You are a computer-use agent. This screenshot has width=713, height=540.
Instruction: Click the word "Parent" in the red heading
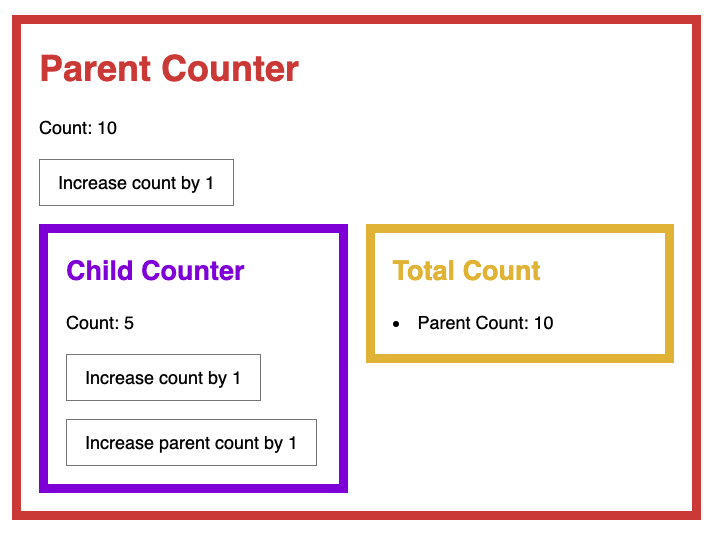click(x=95, y=69)
